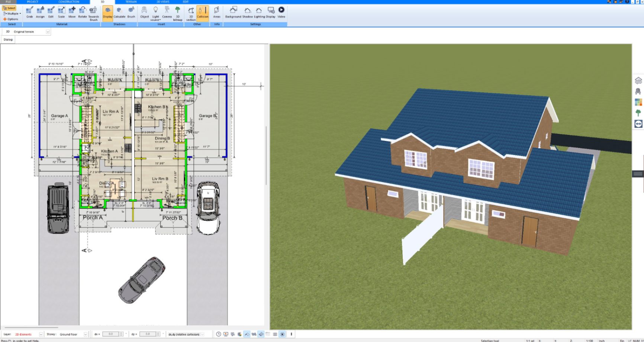The width and height of the screenshot is (644, 342).
Task: Pick the Scale material tool
Action: [x=61, y=12]
